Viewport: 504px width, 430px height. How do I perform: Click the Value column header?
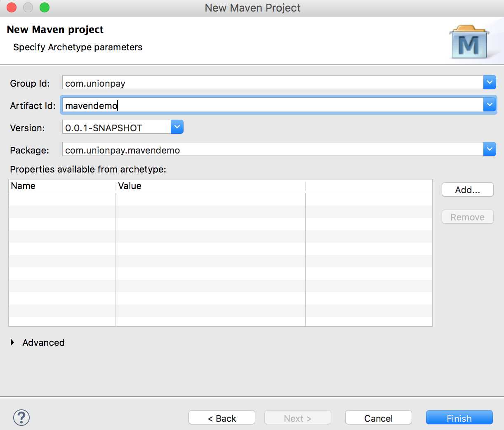pos(211,186)
